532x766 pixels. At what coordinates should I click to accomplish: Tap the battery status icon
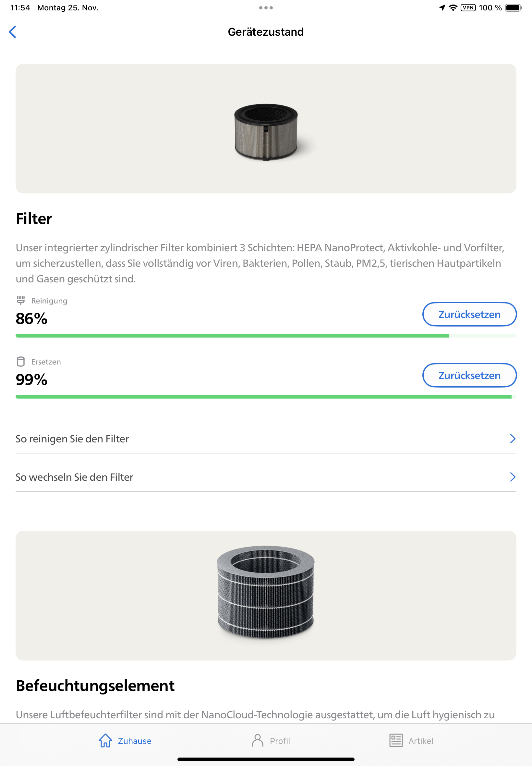(x=513, y=8)
